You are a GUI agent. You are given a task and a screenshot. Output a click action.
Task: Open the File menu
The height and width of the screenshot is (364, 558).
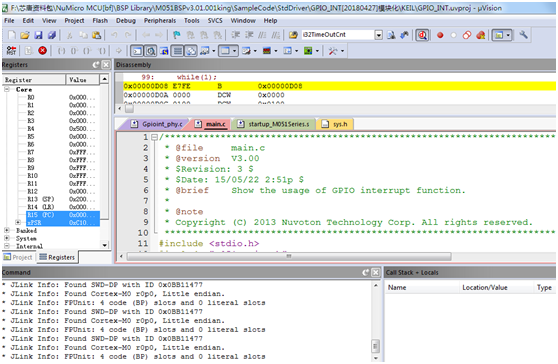[x=9, y=21]
